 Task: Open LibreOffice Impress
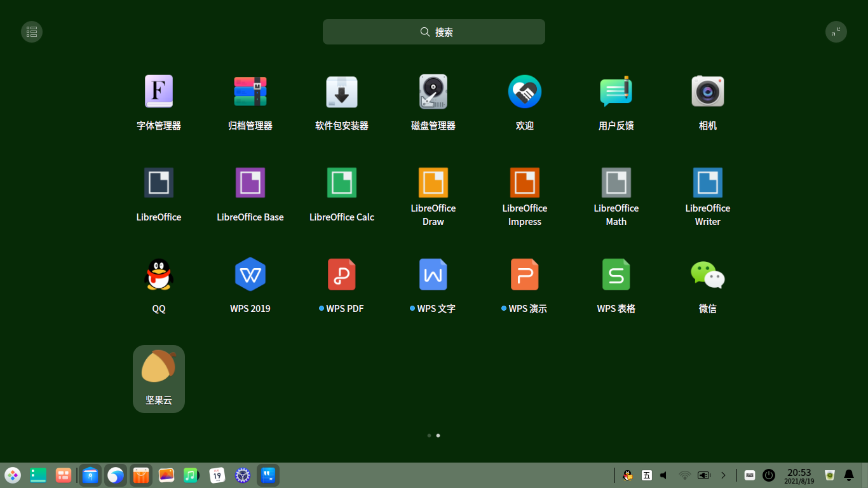click(525, 183)
